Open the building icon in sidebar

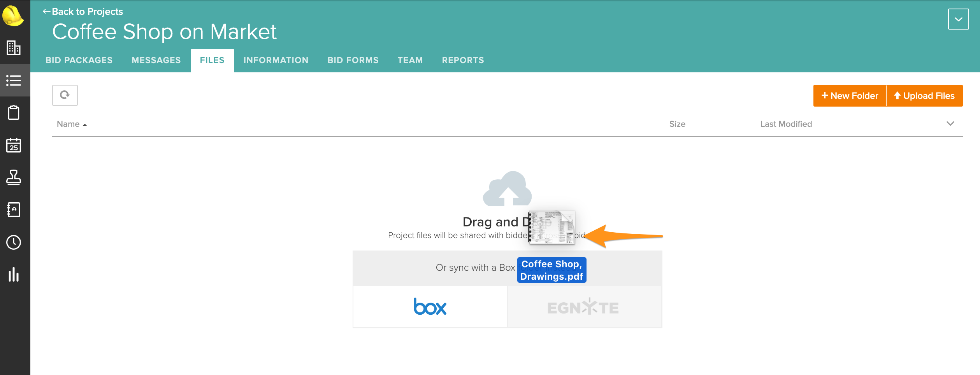14,48
